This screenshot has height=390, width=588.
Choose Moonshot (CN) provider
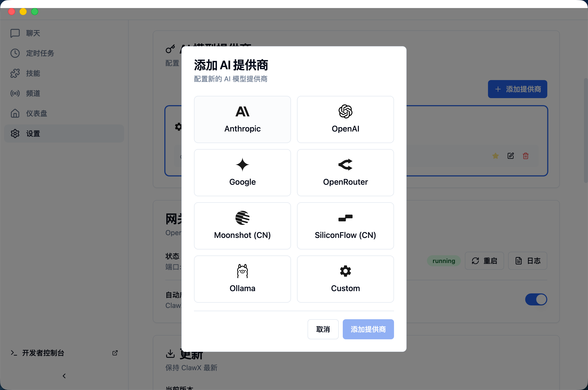(242, 226)
